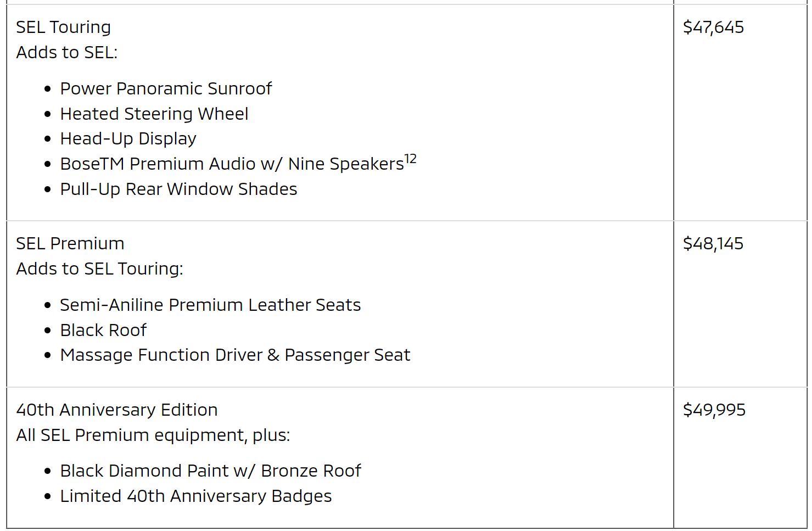Click Head-Up Display list item
Screen dimensions: 812x531
tap(128, 138)
